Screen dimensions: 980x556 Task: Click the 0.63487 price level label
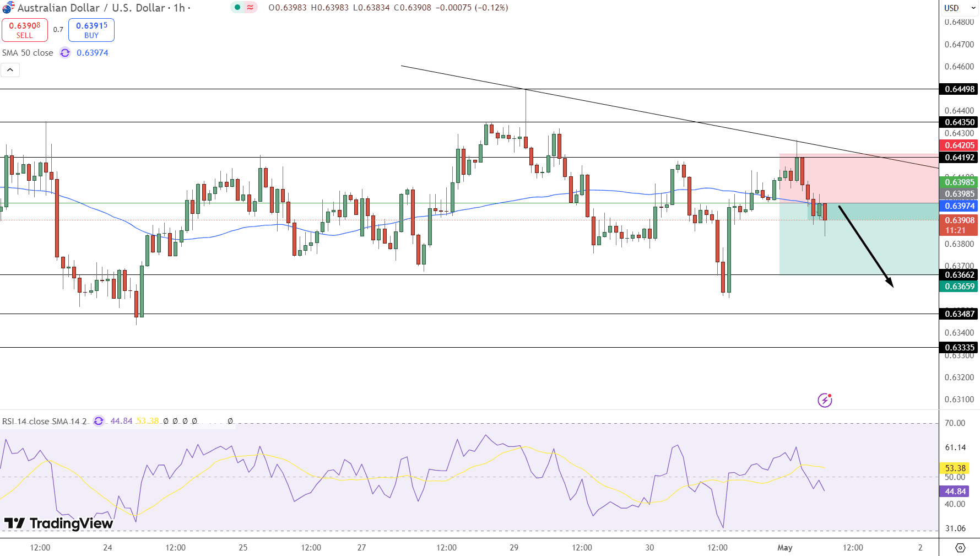point(959,314)
